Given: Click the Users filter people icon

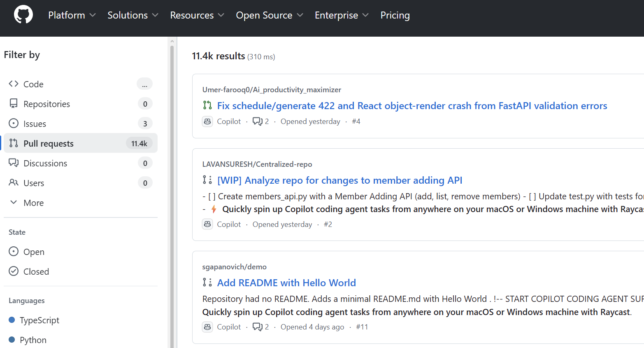Looking at the screenshot, I should click(14, 183).
